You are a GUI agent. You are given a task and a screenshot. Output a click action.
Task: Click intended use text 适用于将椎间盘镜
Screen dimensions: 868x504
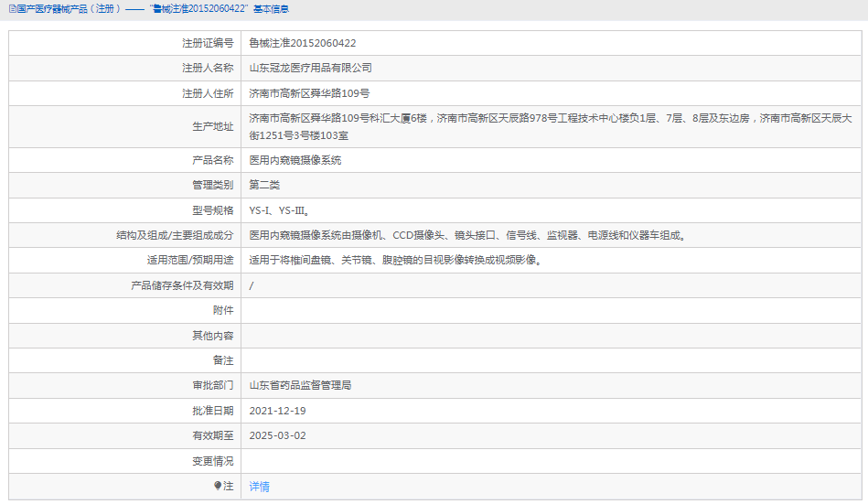397,261
